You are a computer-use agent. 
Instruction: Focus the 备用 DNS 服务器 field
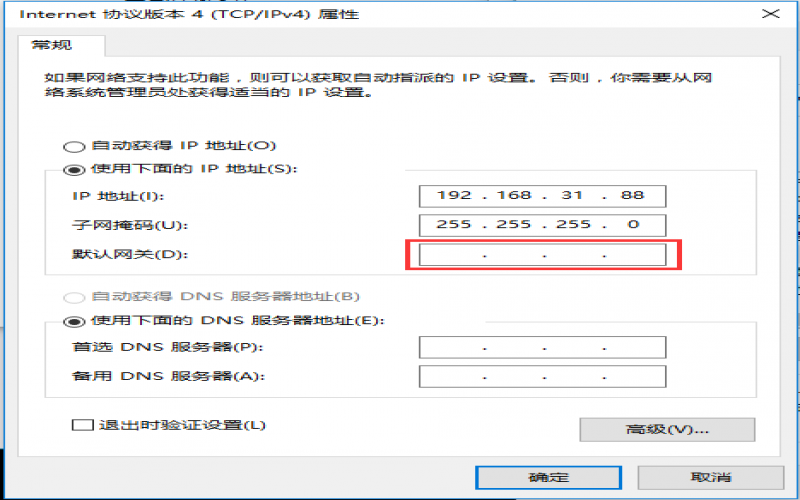[x=542, y=377]
